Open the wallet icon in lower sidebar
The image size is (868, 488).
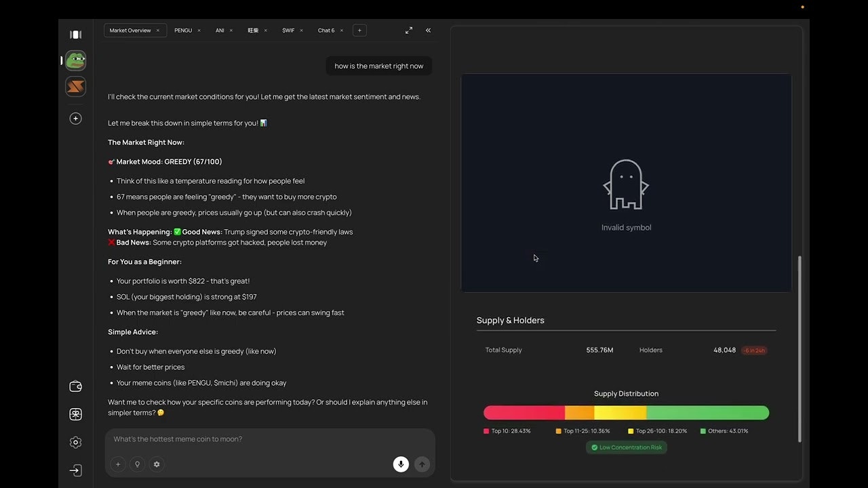pyautogui.click(x=75, y=386)
